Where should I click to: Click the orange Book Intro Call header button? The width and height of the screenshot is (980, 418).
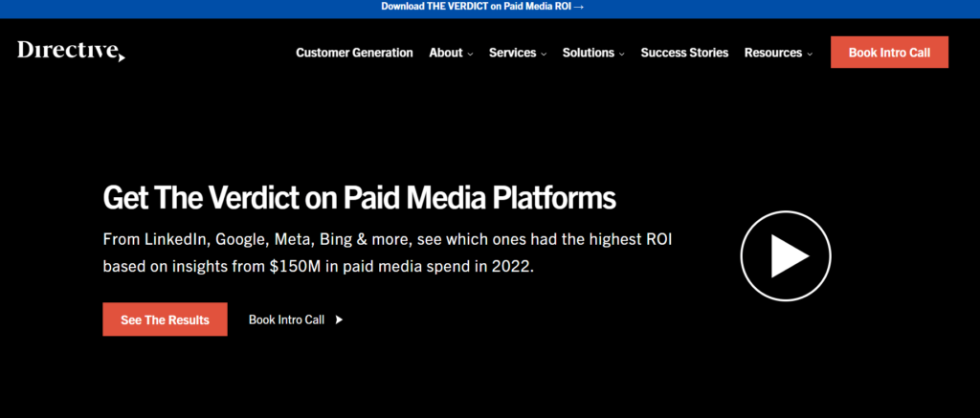click(x=889, y=53)
